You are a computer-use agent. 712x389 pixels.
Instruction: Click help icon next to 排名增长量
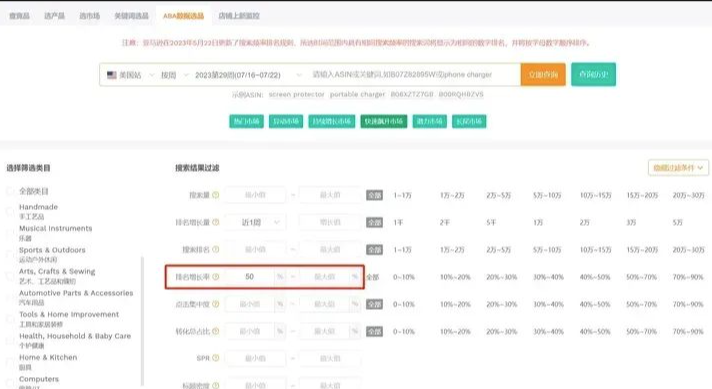216,222
